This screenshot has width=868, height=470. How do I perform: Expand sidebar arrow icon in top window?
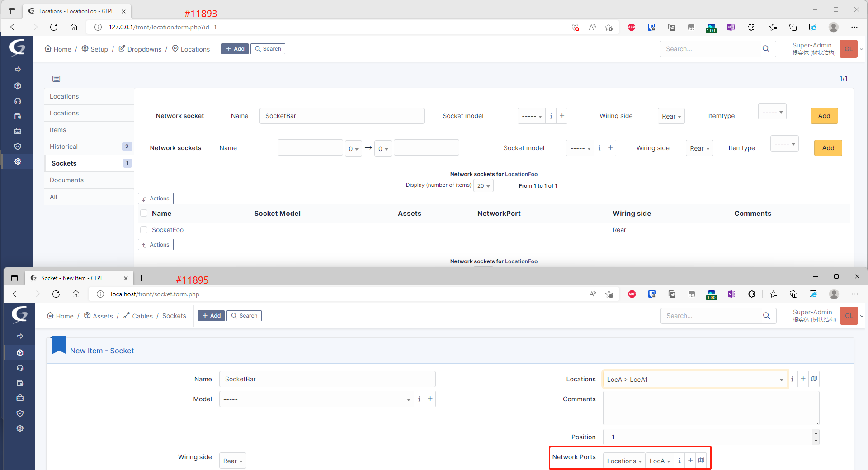[18, 69]
